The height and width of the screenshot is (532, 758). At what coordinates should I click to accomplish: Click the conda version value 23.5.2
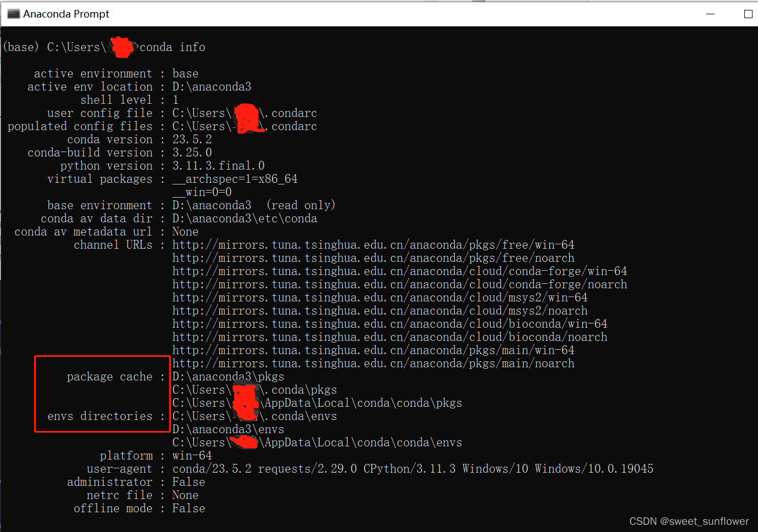point(192,139)
